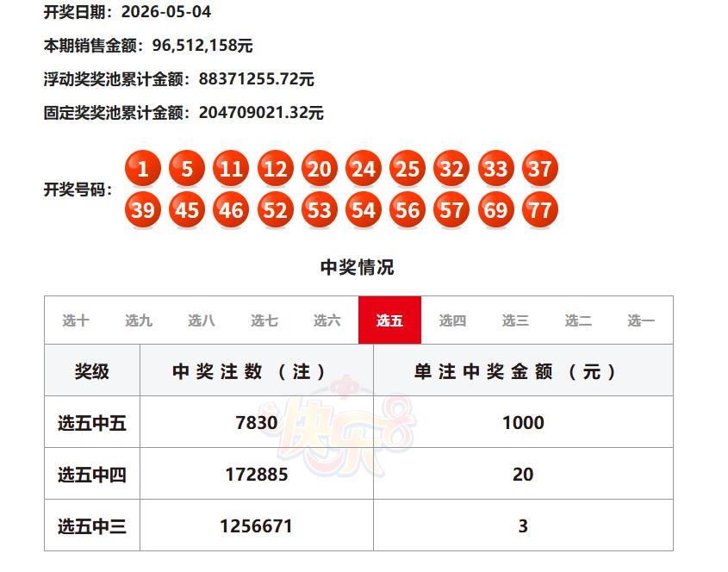728x572 pixels.
Task: Select the winning number ball 24
Action: 364,168
